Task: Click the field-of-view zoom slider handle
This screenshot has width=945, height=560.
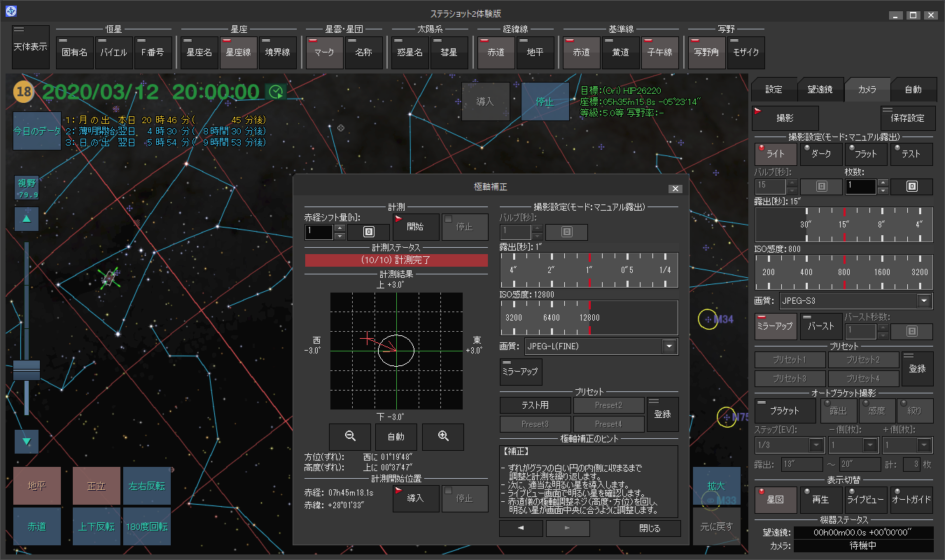Action: coord(27,370)
